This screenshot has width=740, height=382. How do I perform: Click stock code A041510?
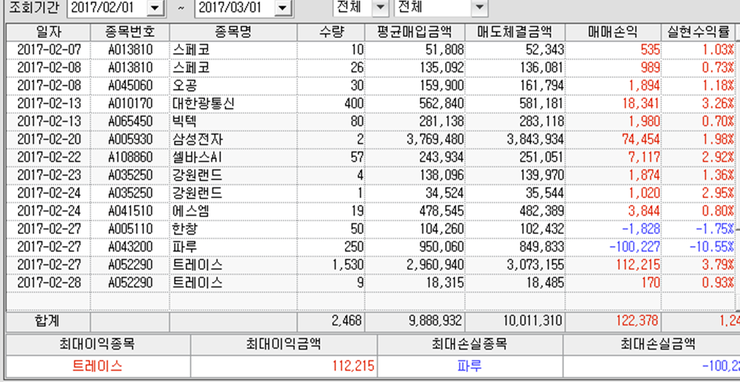(130, 212)
